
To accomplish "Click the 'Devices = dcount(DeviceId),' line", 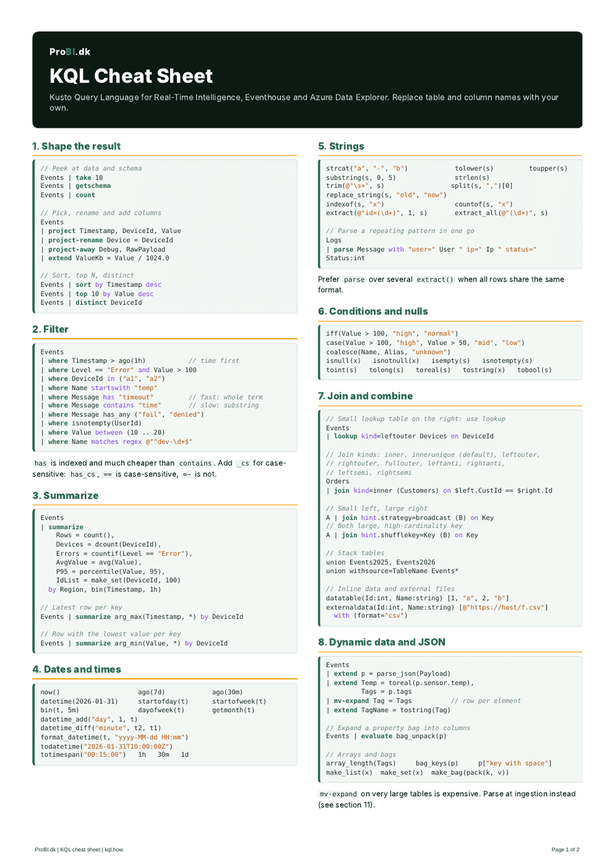I will point(109,544).
